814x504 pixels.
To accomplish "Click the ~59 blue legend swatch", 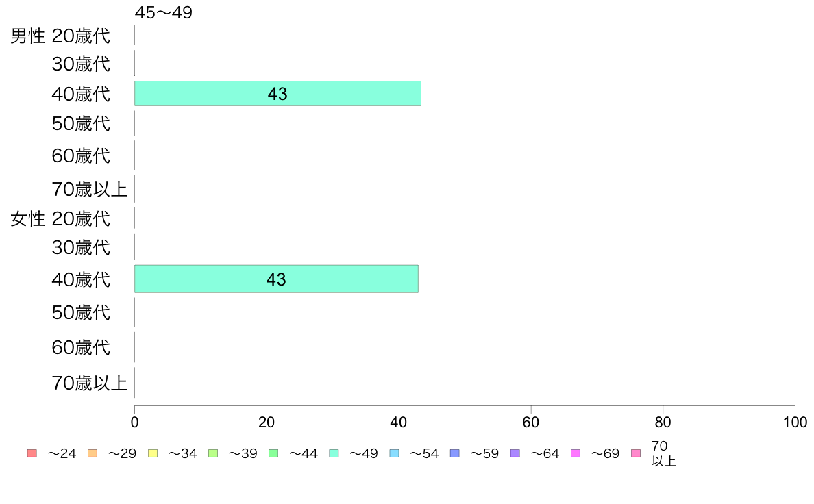I will point(455,453).
